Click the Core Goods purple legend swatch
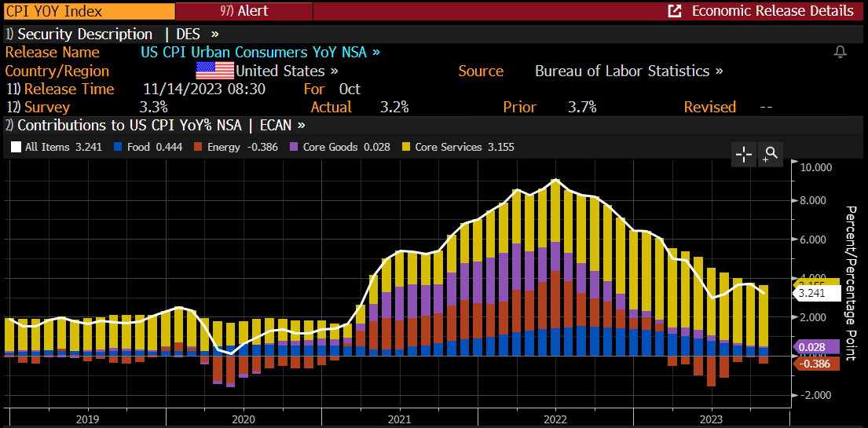This screenshot has height=428, width=868. coord(294,148)
